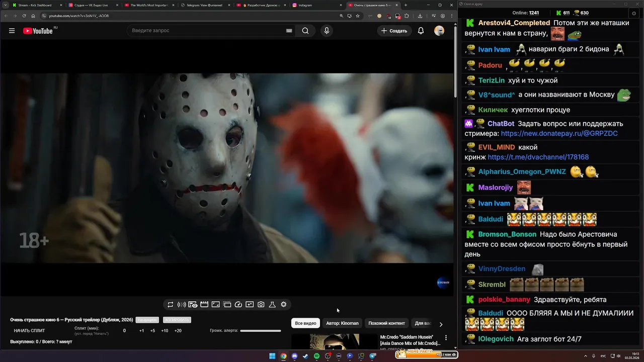The width and height of the screenshot is (644, 362).
Task: Open the on-screen keyboard icon in search box
Action: click(x=289, y=31)
